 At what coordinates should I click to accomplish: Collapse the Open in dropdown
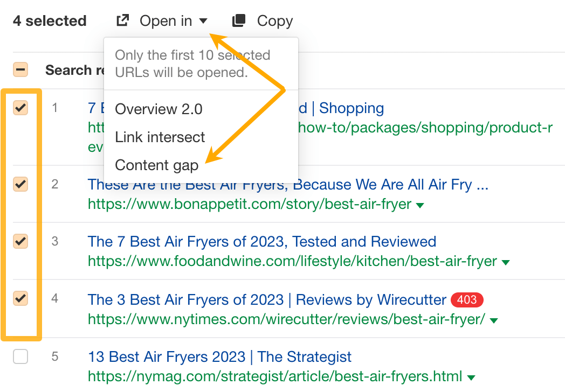(204, 20)
